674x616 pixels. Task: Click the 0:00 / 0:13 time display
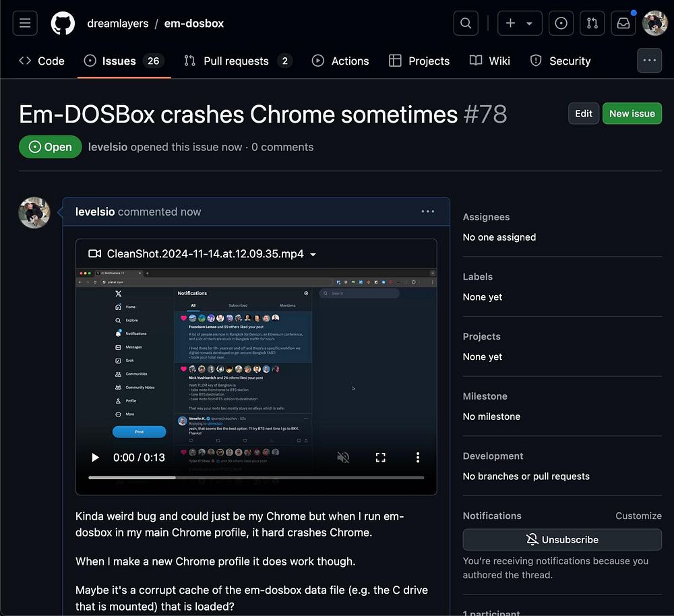pos(139,458)
